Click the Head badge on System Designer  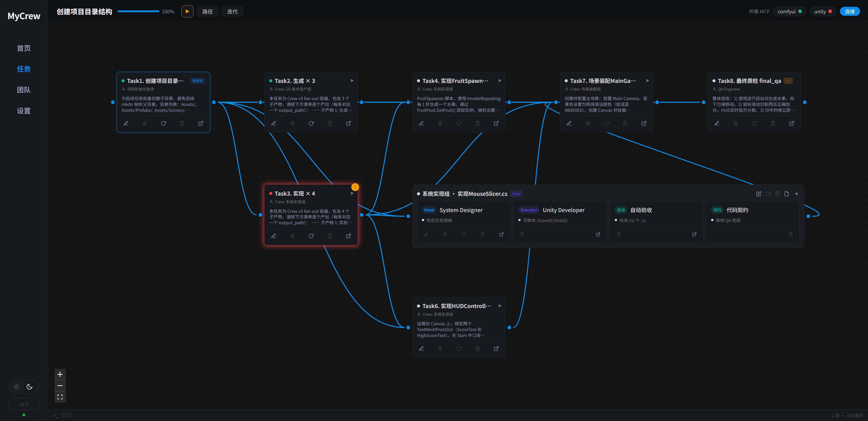[x=429, y=210]
